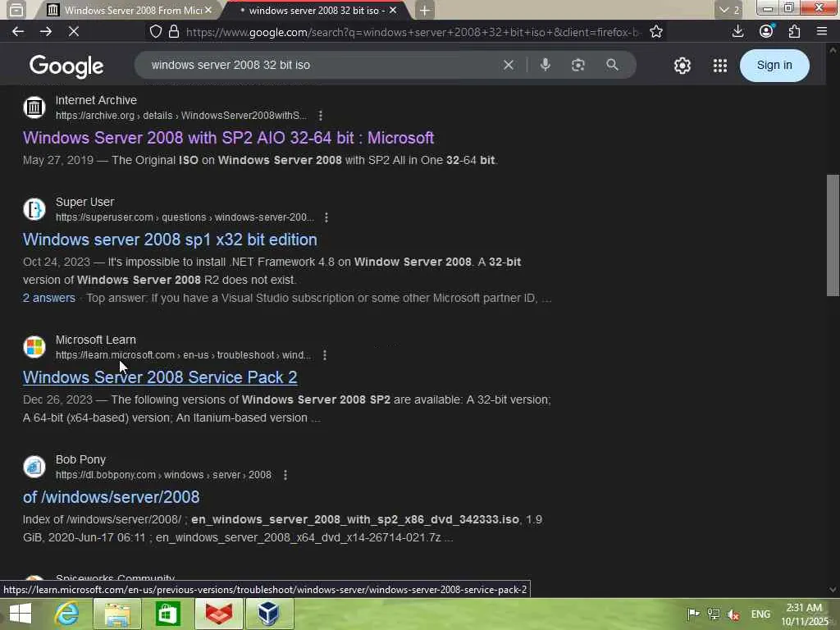Click the Firefox address bar URL
The image size is (840, 630).
click(413, 32)
